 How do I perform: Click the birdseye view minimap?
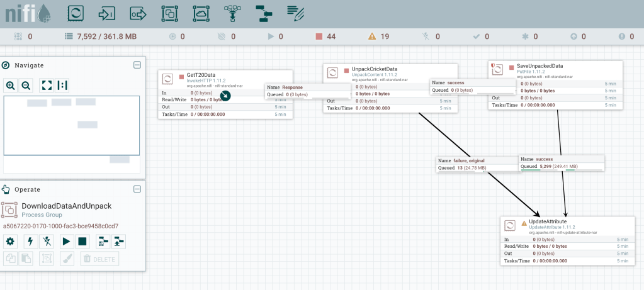pyautogui.click(x=71, y=125)
